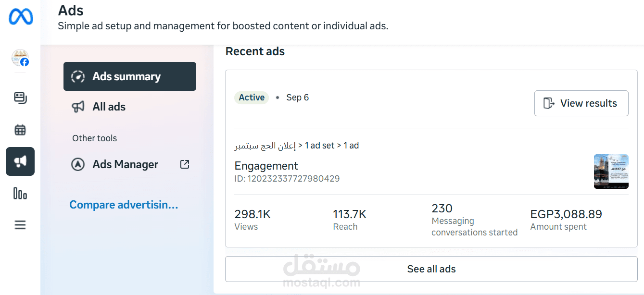Open Meta Business Suite home via Meta logo
The image size is (644, 295).
(20, 16)
